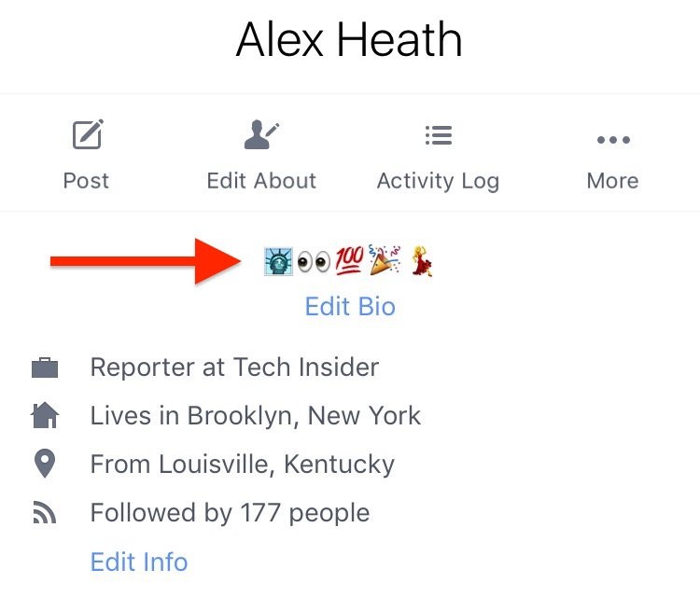Click the briefcase work icon
The width and height of the screenshot is (700, 597).
click(45, 368)
